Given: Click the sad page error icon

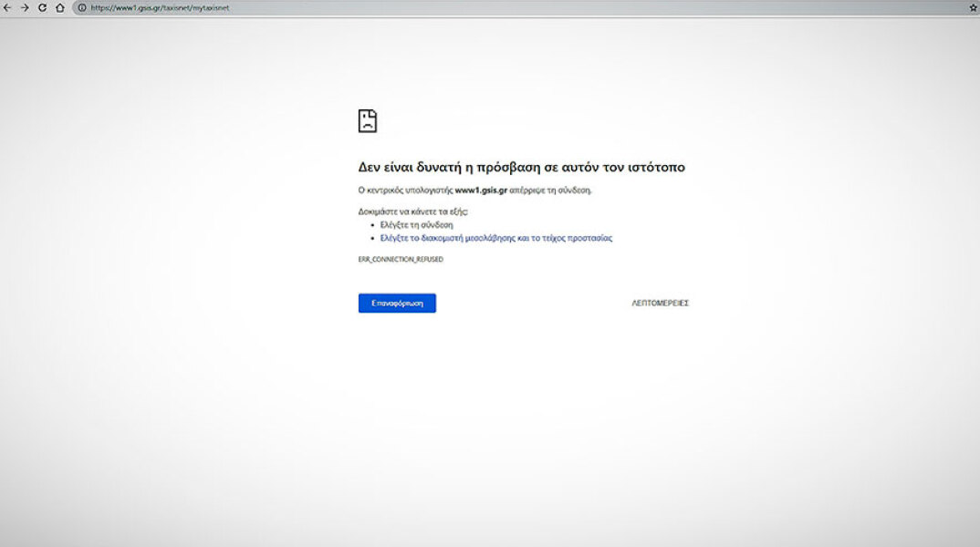Looking at the screenshot, I should pyautogui.click(x=367, y=121).
